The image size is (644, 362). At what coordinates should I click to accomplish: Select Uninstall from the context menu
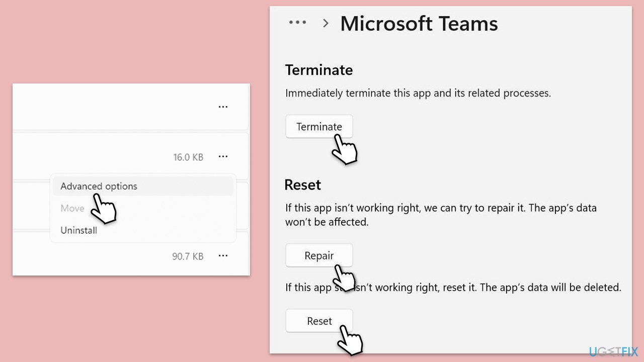click(x=78, y=230)
